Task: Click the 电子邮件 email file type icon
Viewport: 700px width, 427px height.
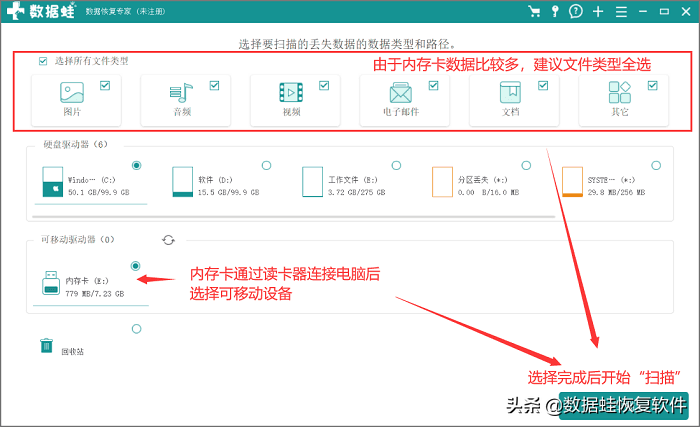Action: (x=400, y=94)
